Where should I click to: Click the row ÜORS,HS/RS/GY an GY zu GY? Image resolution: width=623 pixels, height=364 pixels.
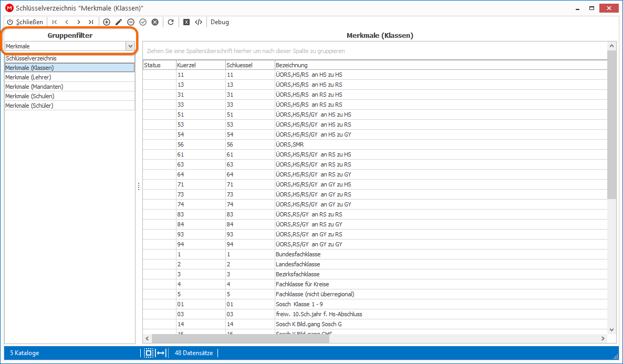[x=375, y=204]
